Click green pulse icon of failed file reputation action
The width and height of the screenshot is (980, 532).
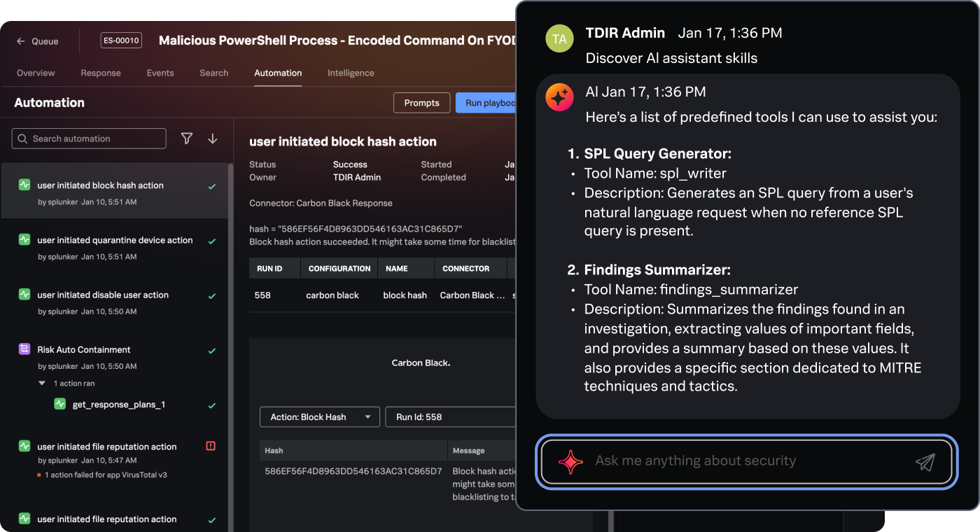click(x=24, y=445)
